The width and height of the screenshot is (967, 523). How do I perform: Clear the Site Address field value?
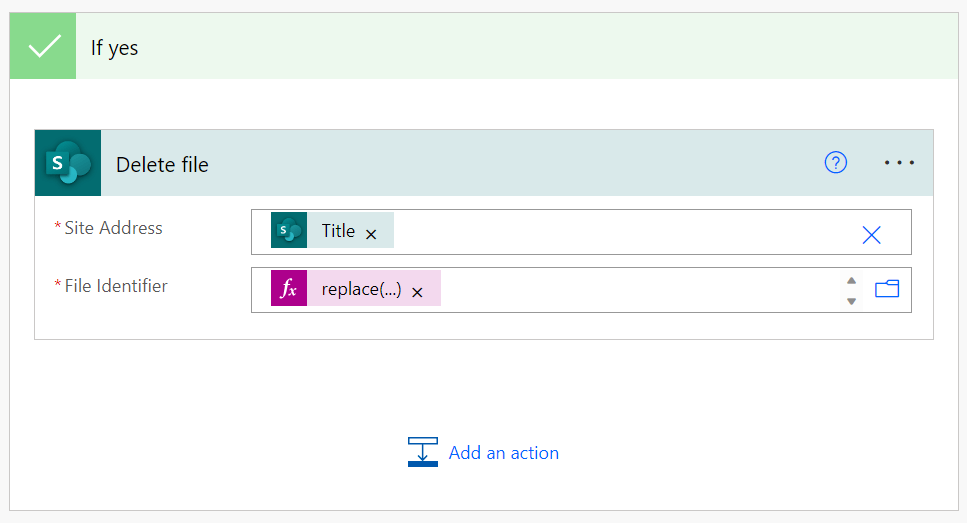click(x=871, y=234)
